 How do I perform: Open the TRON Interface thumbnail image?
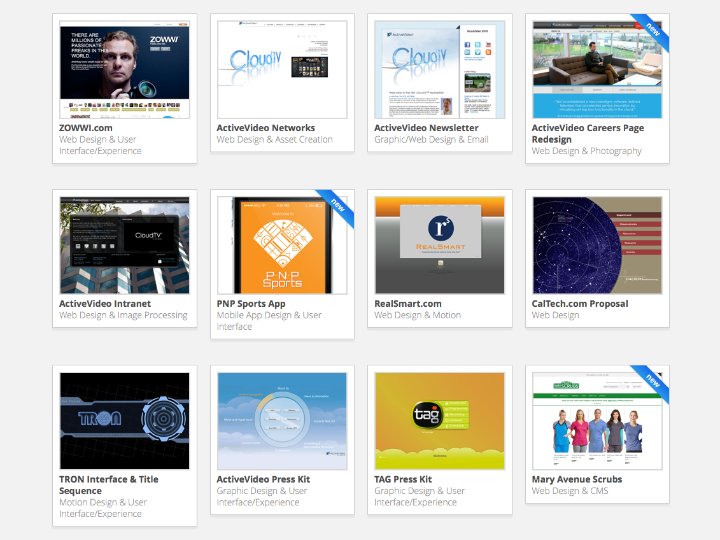(124, 421)
